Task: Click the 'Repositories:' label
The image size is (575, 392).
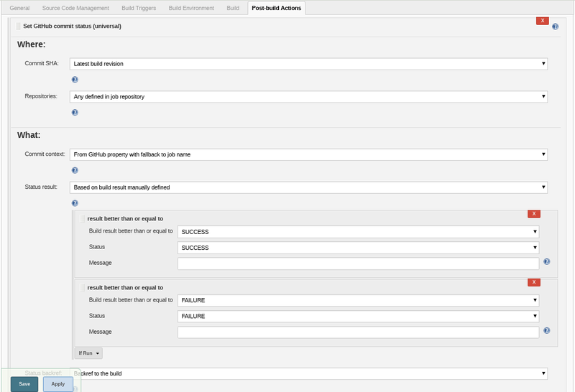Action: tap(41, 96)
